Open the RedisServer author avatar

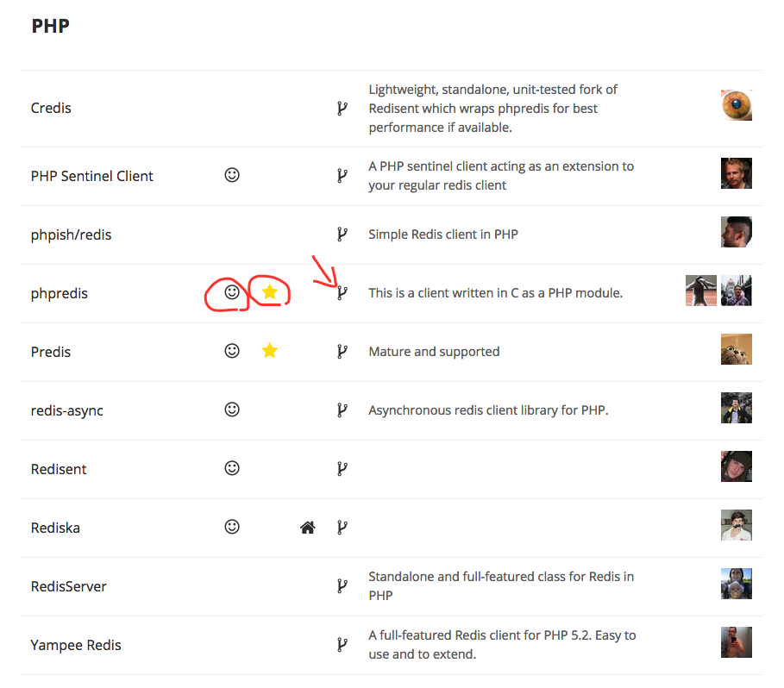[x=736, y=584]
